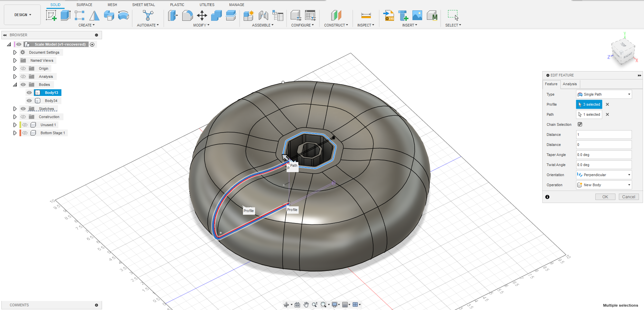Viewport: 644px width, 310px height.
Task: Open the Operation New Body dropdown
Action: 604,185
